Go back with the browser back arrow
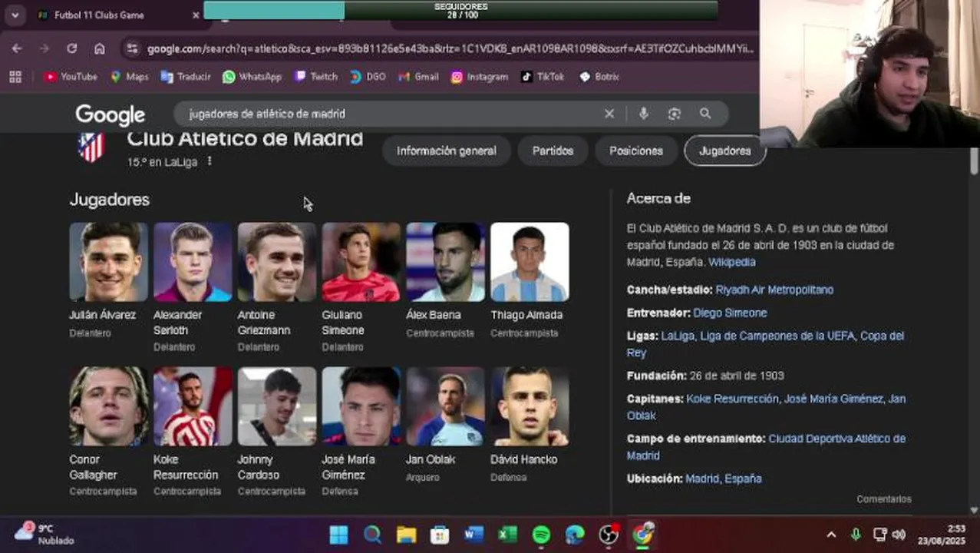Image resolution: width=980 pixels, height=553 pixels. 17,48
